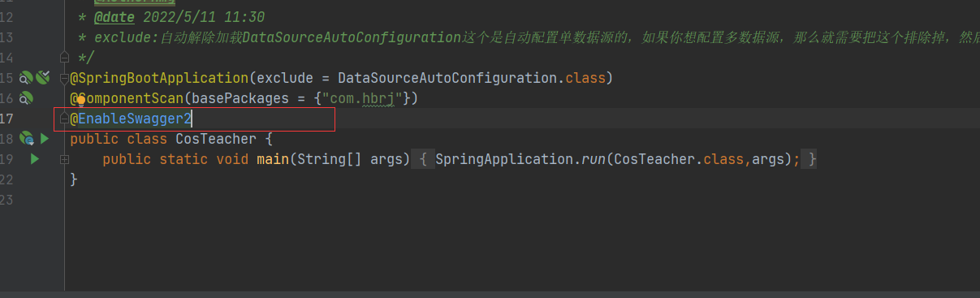
Task: Expand the collapsed opening brace after main(String[] args)
Action: coord(423,159)
